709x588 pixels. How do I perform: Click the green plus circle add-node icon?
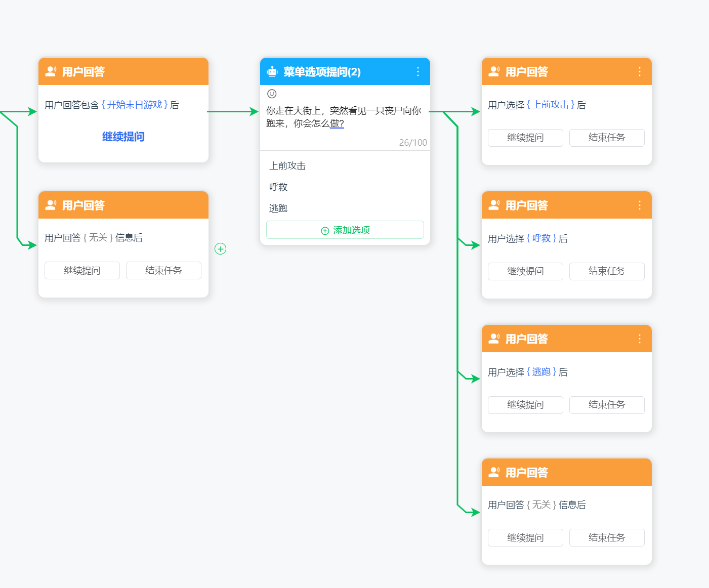[221, 249]
